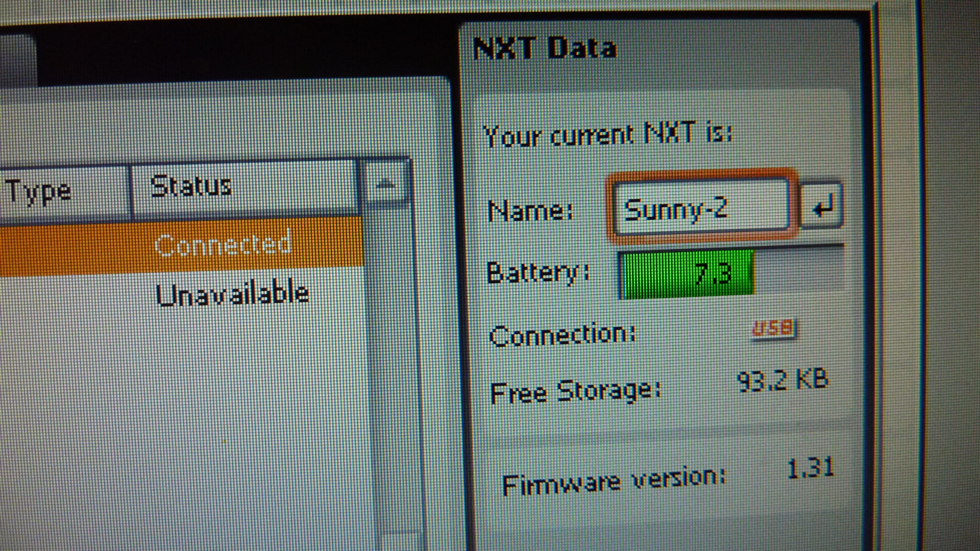Select the Unavailable status row
980x551 pixels.
tap(232, 294)
